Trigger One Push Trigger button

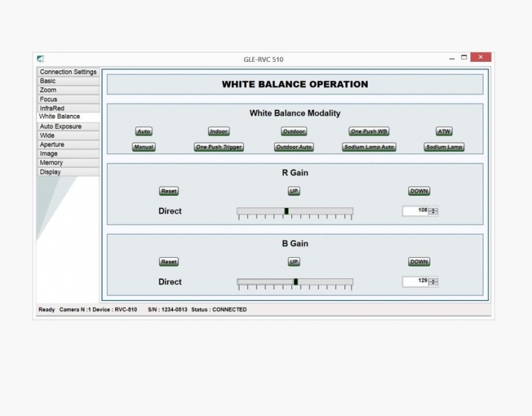[219, 147]
